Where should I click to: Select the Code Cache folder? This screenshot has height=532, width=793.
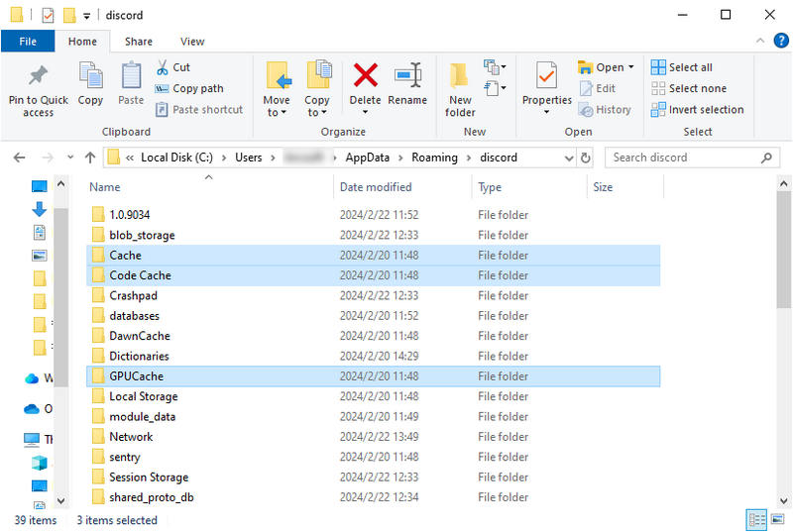(374, 275)
